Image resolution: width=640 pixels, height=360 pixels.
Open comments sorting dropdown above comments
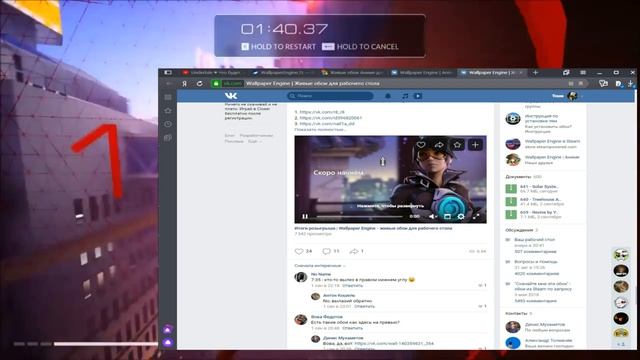pyautogui.click(x=320, y=266)
